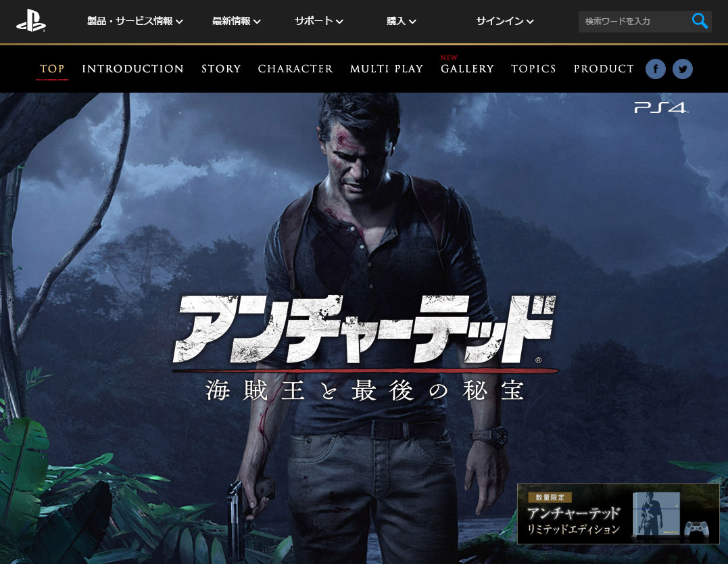Image resolution: width=728 pixels, height=564 pixels.
Task: Expand the 製品・サービス情報 dropdown menu
Action: pos(135,21)
